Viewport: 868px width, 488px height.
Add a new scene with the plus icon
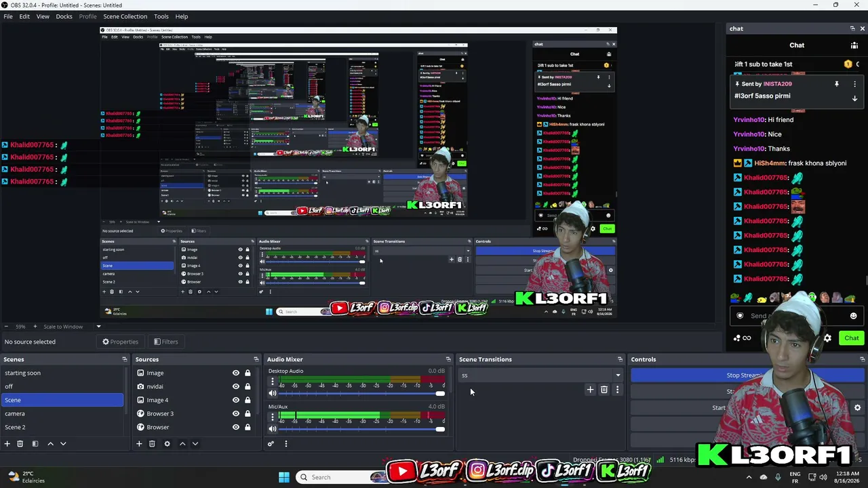tap(7, 444)
